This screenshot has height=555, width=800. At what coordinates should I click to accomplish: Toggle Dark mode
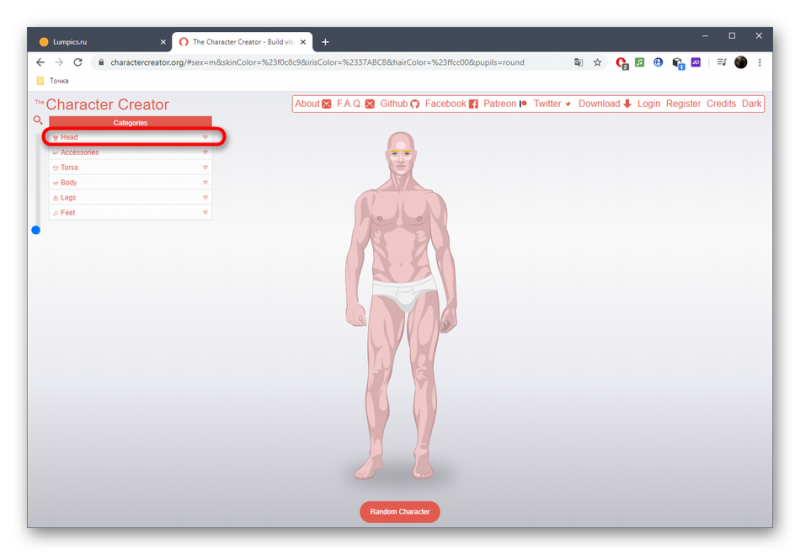click(x=752, y=104)
